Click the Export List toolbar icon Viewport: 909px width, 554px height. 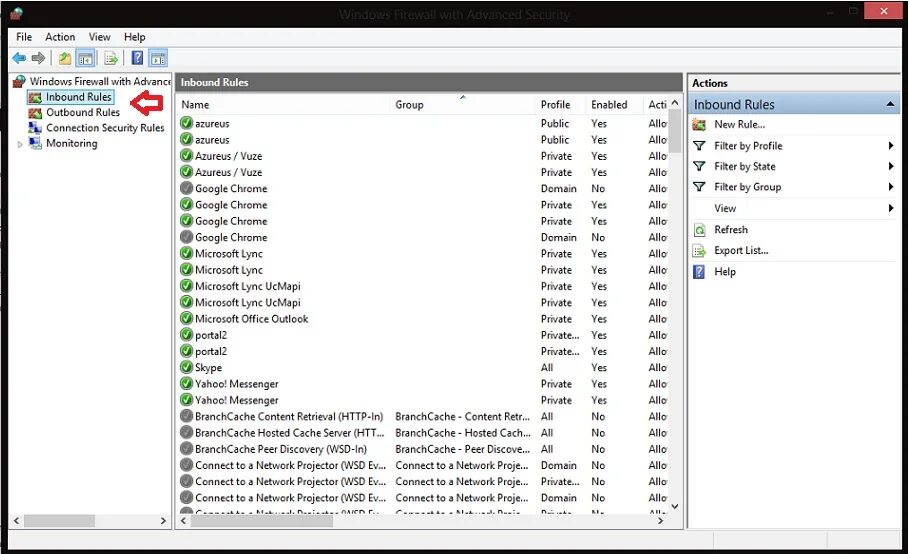pyautogui.click(x=111, y=58)
